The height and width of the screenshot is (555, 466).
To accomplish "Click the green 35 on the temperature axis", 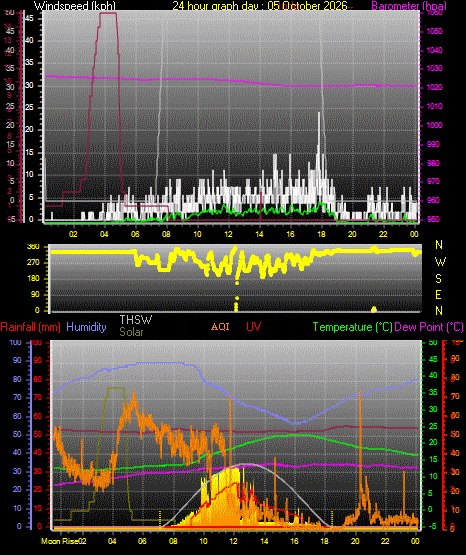I will [x=433, y=392].
